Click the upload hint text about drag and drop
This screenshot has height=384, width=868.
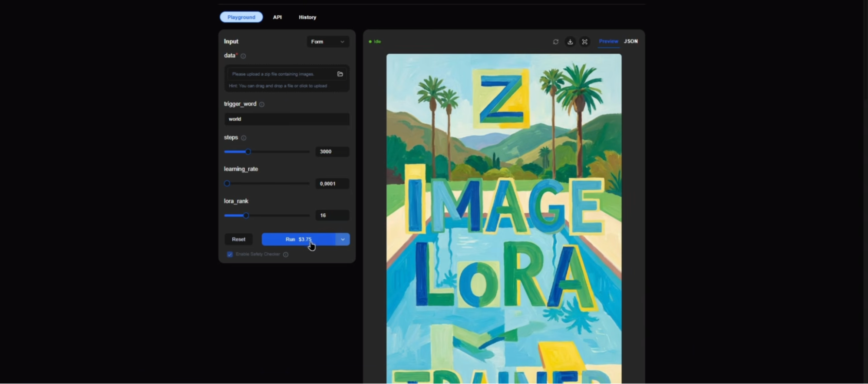278,86
